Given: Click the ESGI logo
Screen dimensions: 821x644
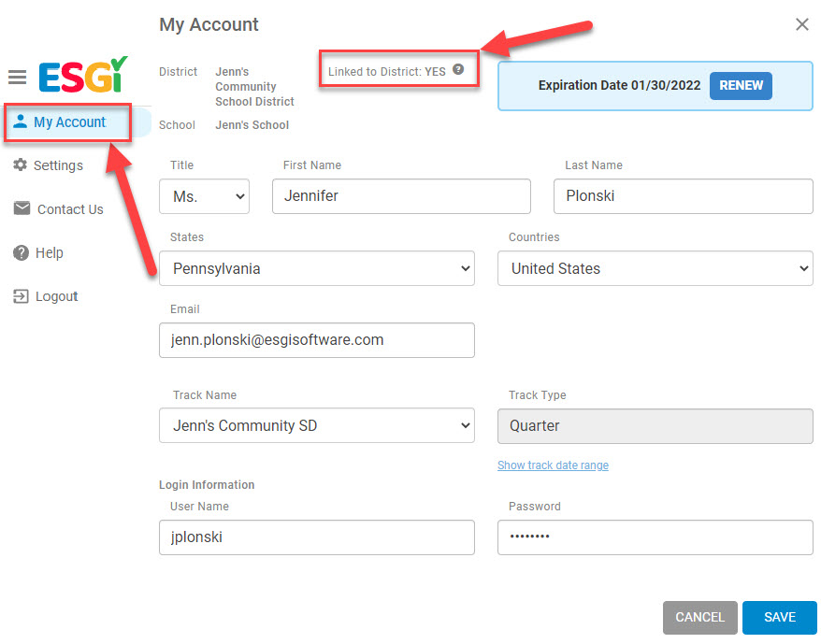Looking at the screenshot, I should tap(82, 75).
